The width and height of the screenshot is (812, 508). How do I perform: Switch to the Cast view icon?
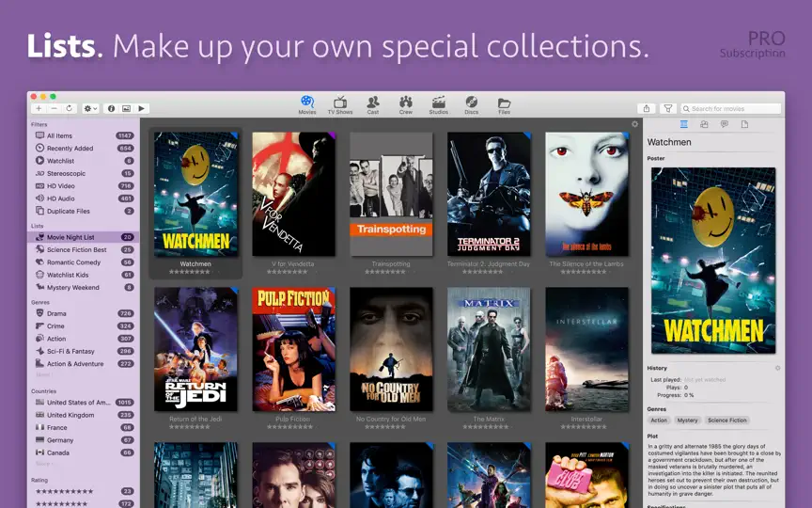click(x=373, y=104)
